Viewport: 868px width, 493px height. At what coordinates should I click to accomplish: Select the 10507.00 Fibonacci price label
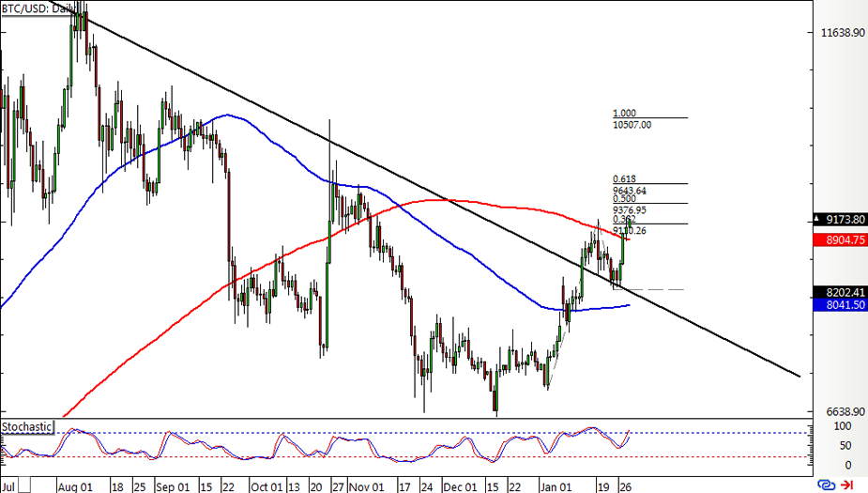tap(632, 125)
